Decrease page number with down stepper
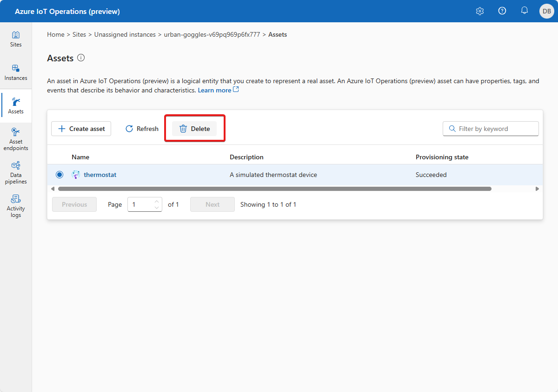This screenshot has width=558, height=392. tap(157, 208)
